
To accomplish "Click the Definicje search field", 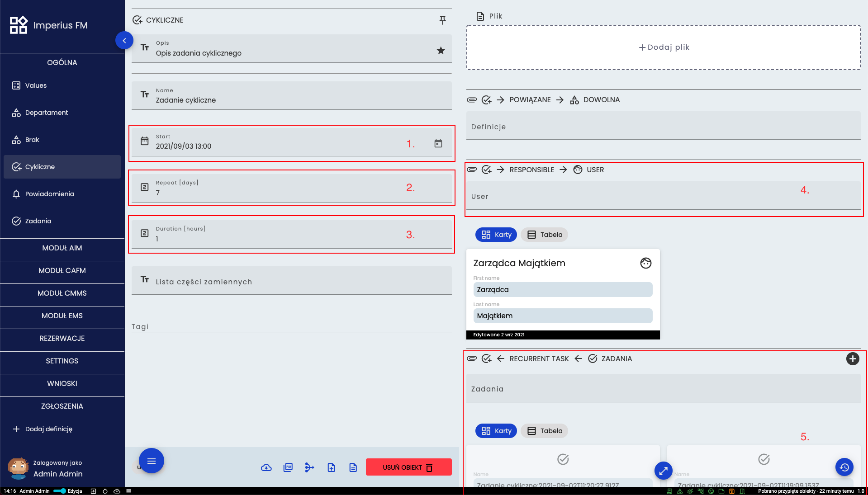I will [663, 126].
